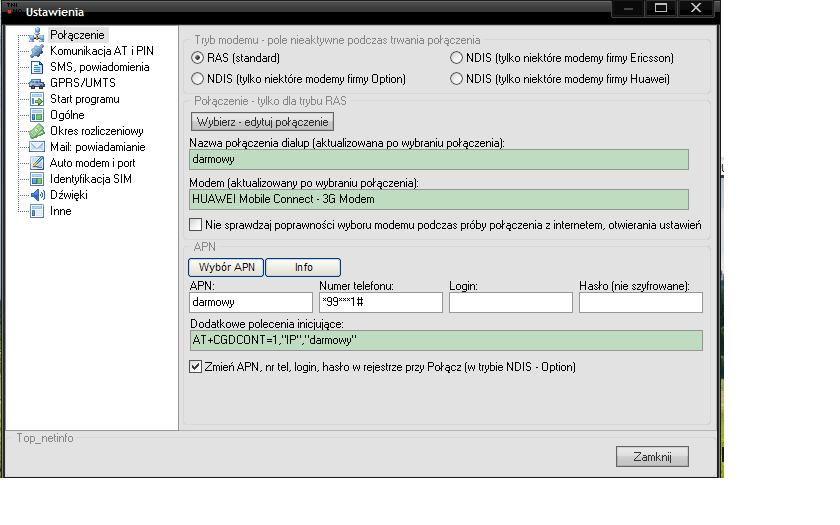This screenshot has height=525, width=840.
Task: Select the Dźwięki speaker icon
Action: (x=37, y=195)
